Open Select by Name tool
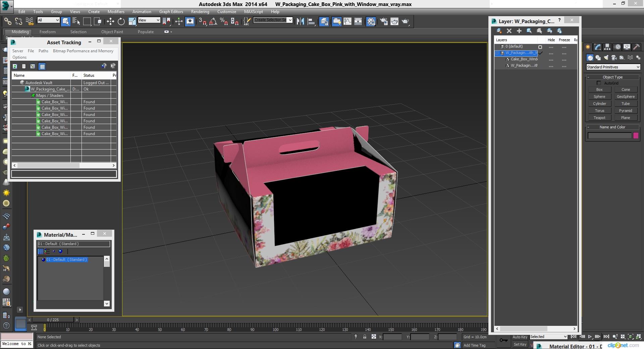 76,21
